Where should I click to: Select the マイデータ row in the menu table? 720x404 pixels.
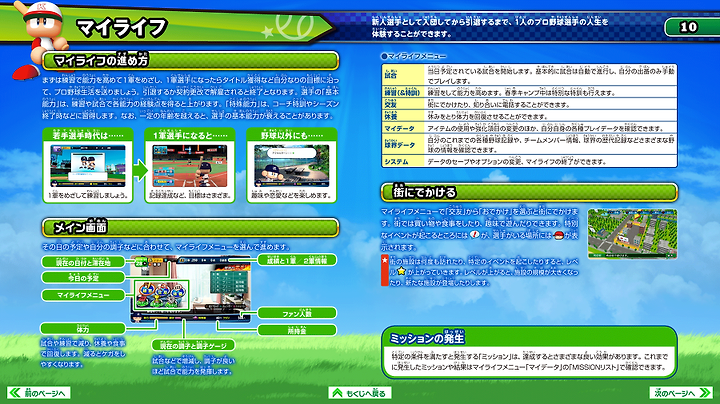pos(529,128)
